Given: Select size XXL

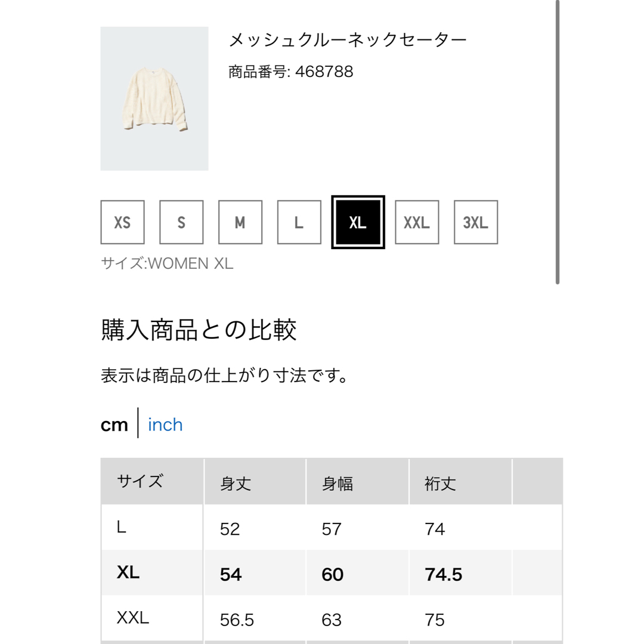Looking at the screenshot, I should click(x=417, y=222).
